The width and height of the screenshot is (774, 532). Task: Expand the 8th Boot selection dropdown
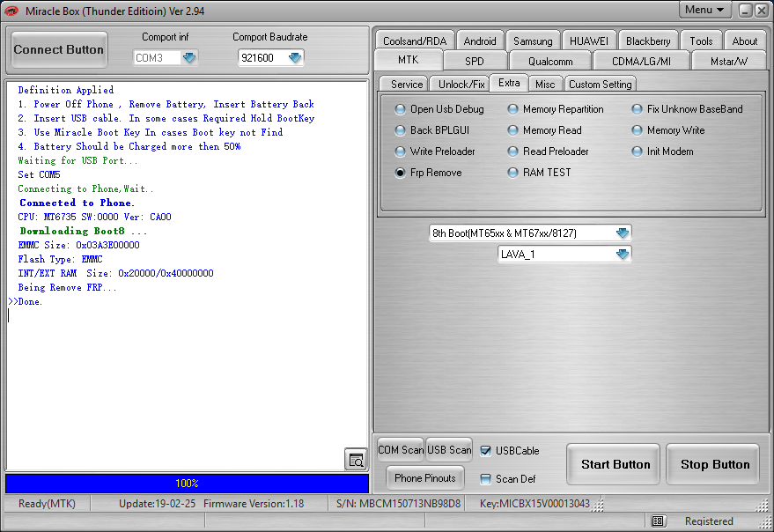point(623,233)
